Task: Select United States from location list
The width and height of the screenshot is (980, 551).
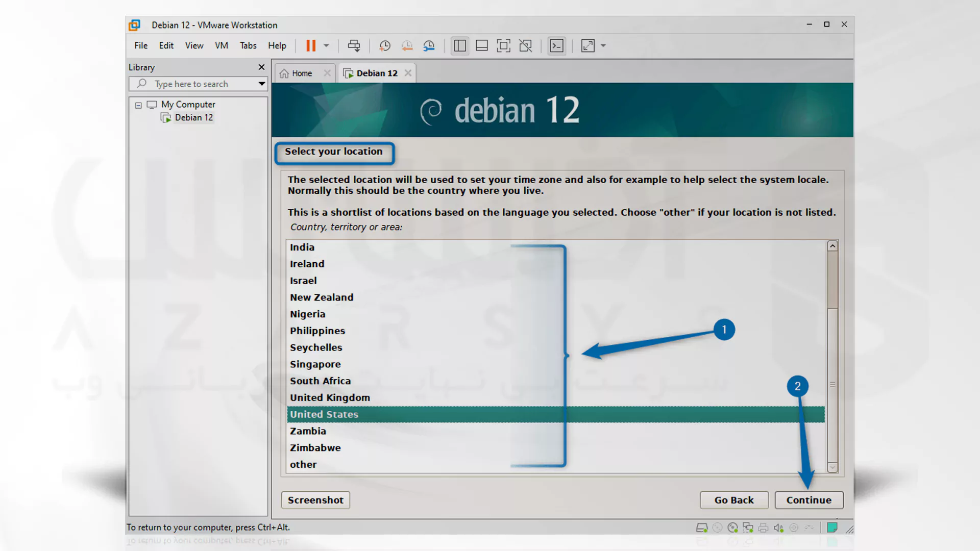Action: [324, 414]
